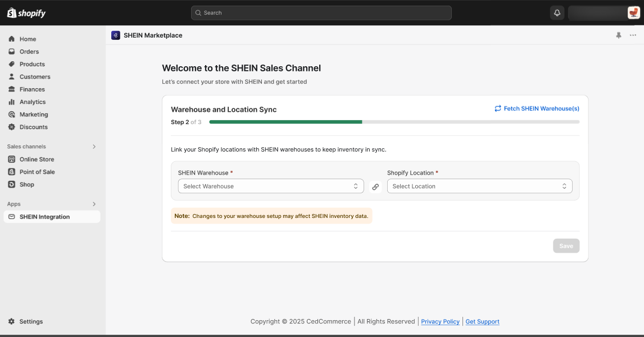Click the Sales channels section label
This screenshot has height=337, width=644.
(x=26, y=147)
